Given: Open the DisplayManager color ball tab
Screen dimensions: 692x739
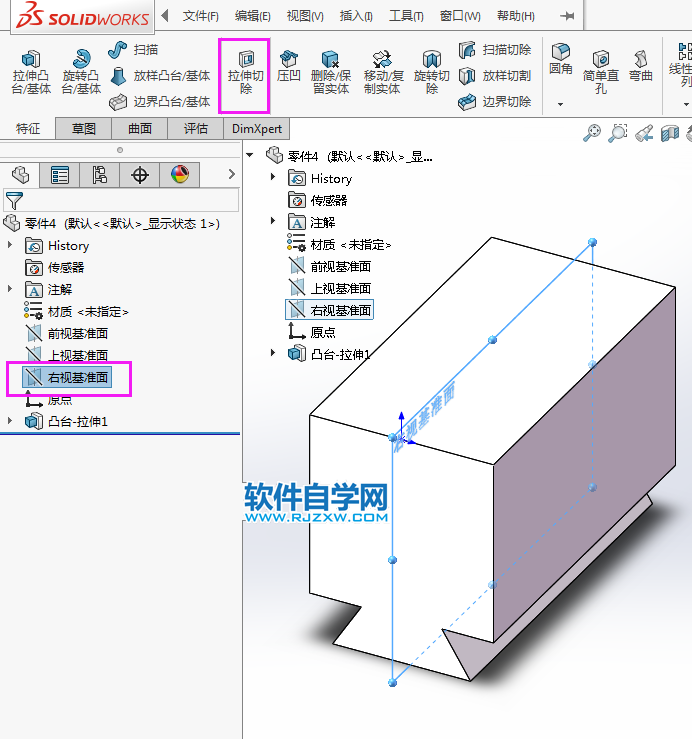Looking at the screenshot, I should [180, 175].
